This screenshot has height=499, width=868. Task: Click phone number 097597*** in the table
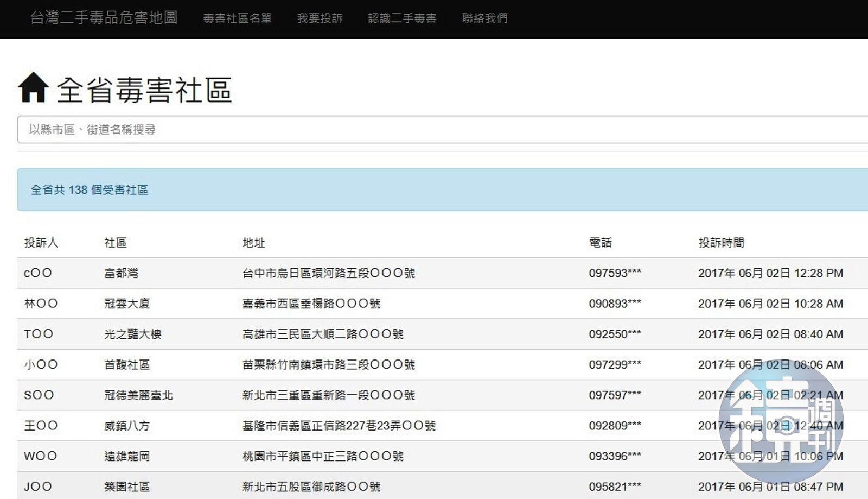pos(615,395)
